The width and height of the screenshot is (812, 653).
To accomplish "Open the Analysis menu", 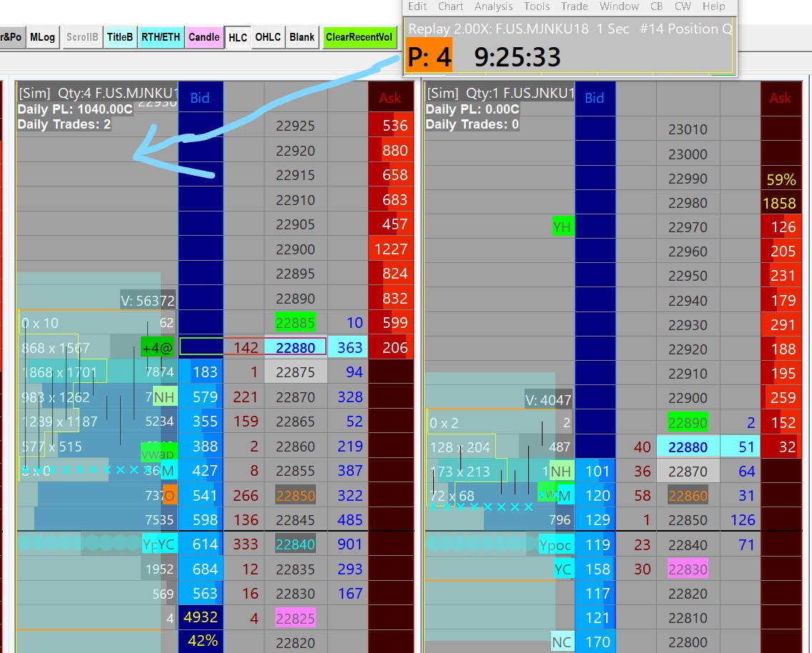I will [493, 6].
